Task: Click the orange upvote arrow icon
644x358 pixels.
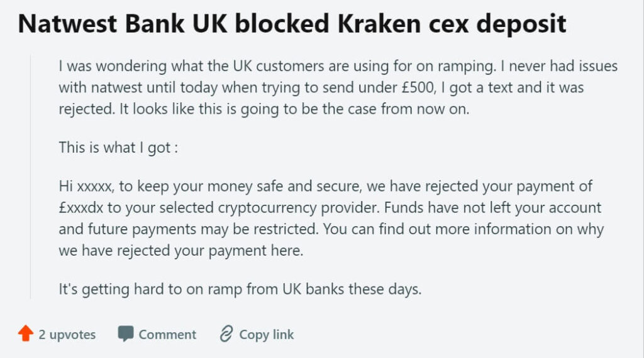Action: pyautogui.click(x=25, y=334)
